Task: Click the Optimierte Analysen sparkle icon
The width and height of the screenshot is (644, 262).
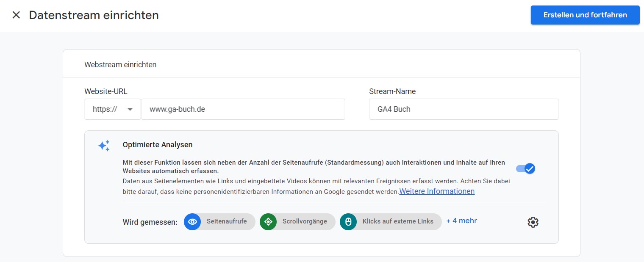Action: click(104, 146)
